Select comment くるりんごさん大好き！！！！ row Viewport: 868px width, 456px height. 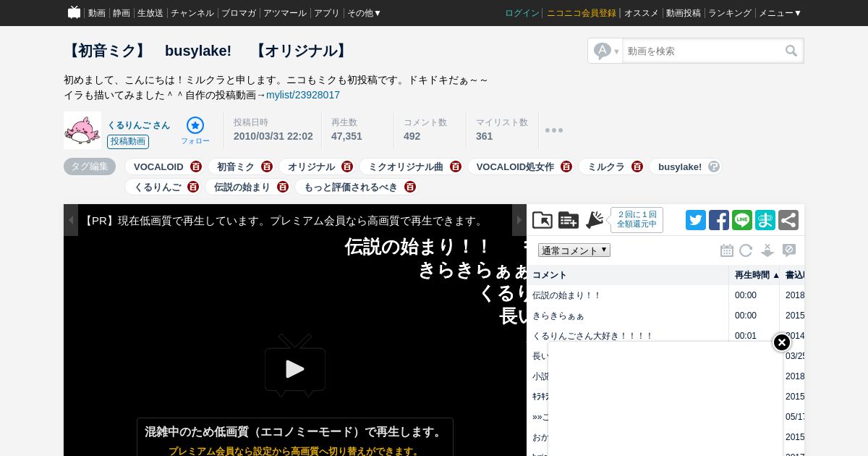tap(665, 336)
